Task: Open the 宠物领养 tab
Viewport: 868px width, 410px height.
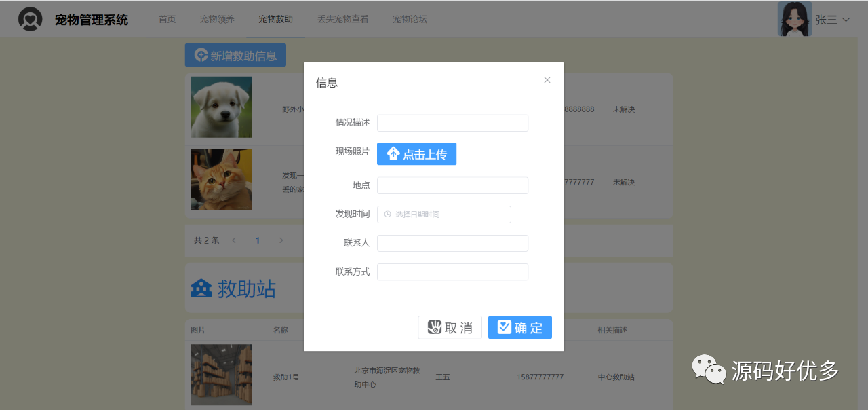Action: 217,19
